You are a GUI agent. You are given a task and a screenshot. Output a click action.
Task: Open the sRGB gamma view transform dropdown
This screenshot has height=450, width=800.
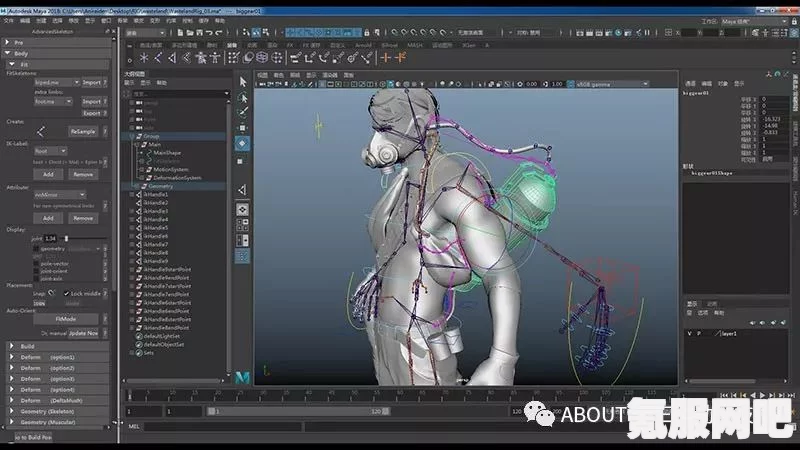(x=612, y=84)
